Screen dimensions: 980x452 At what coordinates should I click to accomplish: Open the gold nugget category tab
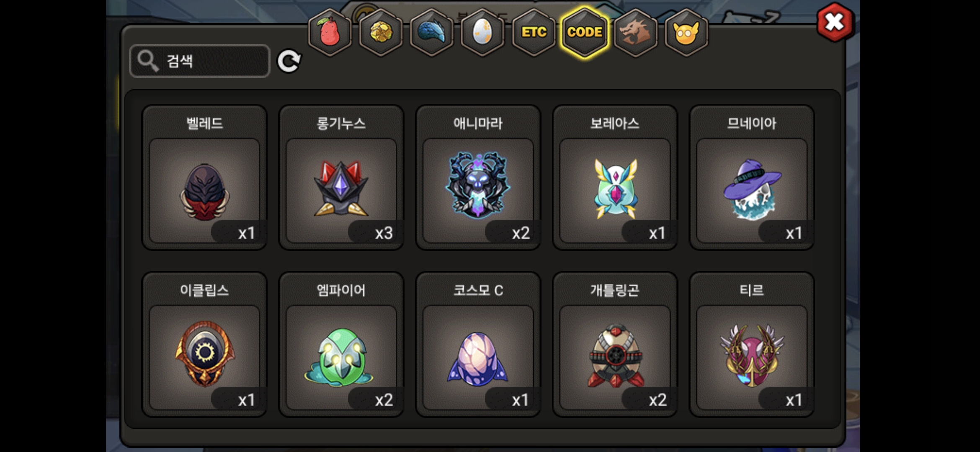[381, 32]
